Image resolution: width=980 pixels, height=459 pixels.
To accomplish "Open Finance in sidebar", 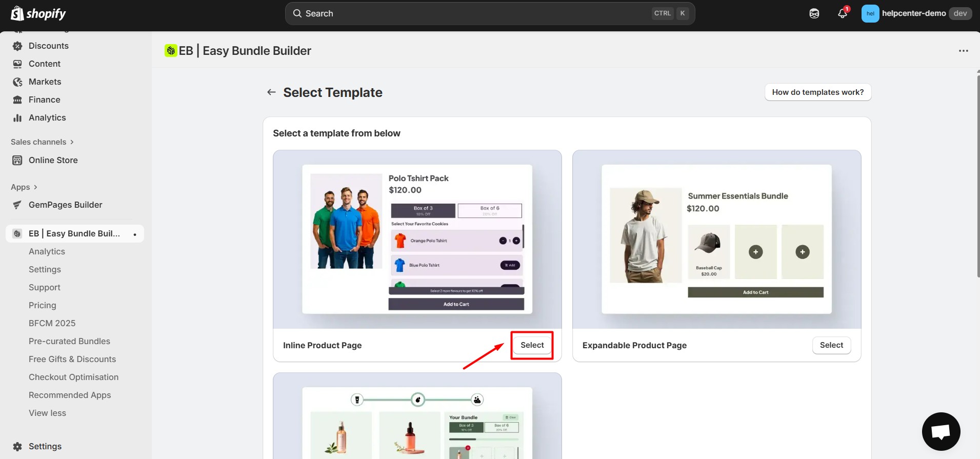I will 45,100.
